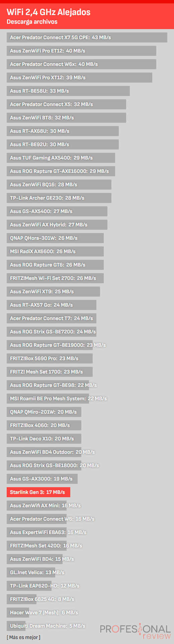174x644 pixels.
Task: Click the Asus TUF Gaming AX5400 bar
Action: pyautogui.click(x=61, y=158)
